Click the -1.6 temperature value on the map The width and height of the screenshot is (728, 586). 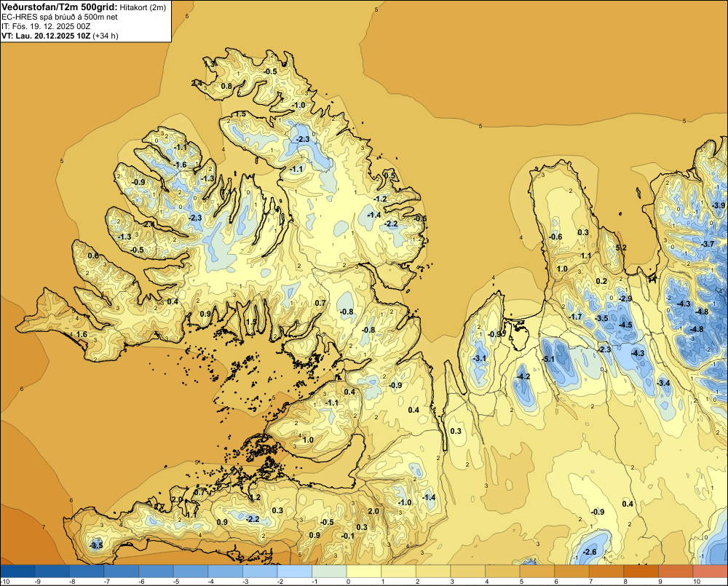180,165
